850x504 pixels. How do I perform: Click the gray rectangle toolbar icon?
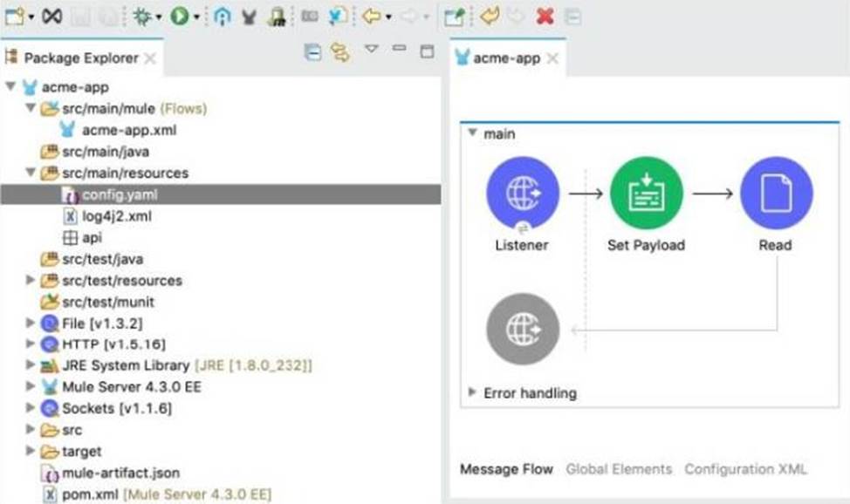(310, 17)
